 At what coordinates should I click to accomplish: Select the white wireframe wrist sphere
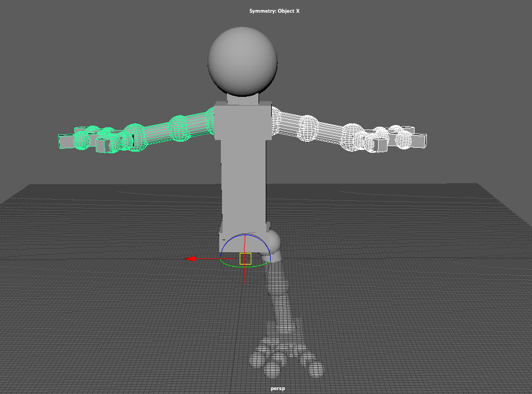click(353, 137)
